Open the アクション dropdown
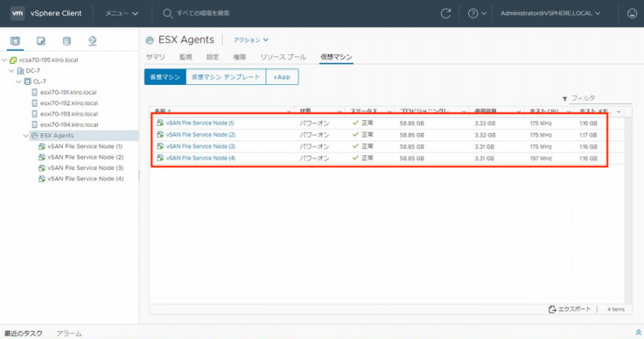The width and height of the screenshot is (644, 339). [x=250, y=40]
